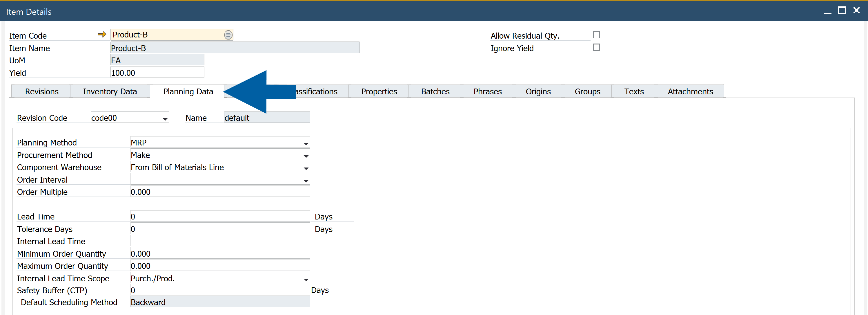Viewport: 868px width, 315px height.
Task: Open the Inventory Data tab
Action: (x=110, y=91)
